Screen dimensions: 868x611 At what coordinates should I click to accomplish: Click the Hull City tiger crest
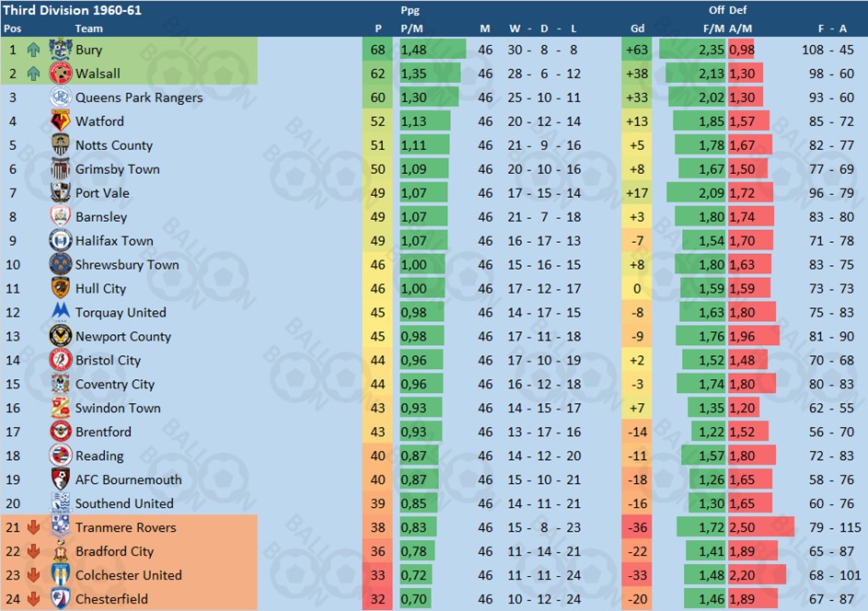tap(61, 288)
